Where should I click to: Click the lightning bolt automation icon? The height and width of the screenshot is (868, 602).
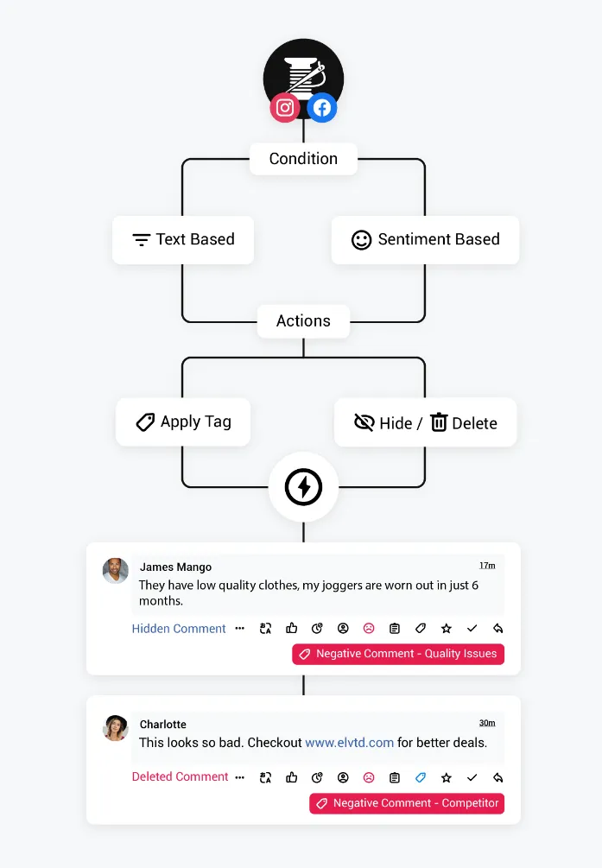303,488
